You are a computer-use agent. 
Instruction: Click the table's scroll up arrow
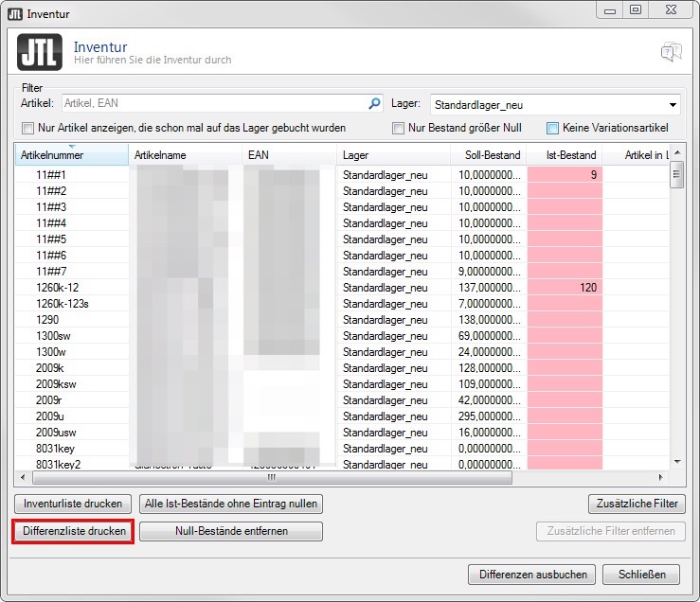tap(677, 152)
